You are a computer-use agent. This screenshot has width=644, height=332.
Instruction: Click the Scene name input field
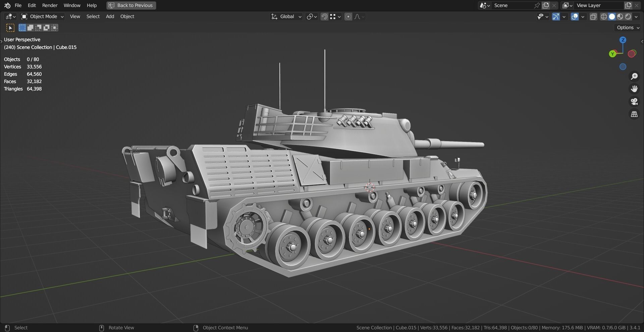(x=513, y=5)
